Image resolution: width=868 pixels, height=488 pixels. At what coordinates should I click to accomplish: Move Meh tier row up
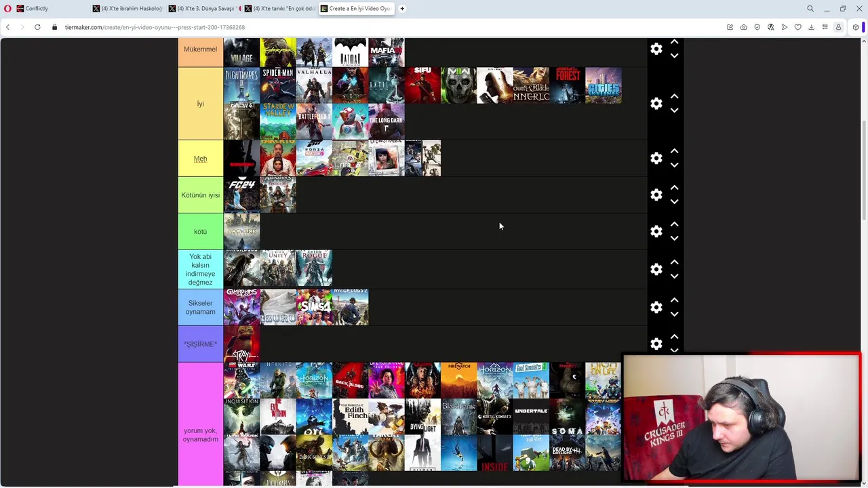[x=674, y=151]
